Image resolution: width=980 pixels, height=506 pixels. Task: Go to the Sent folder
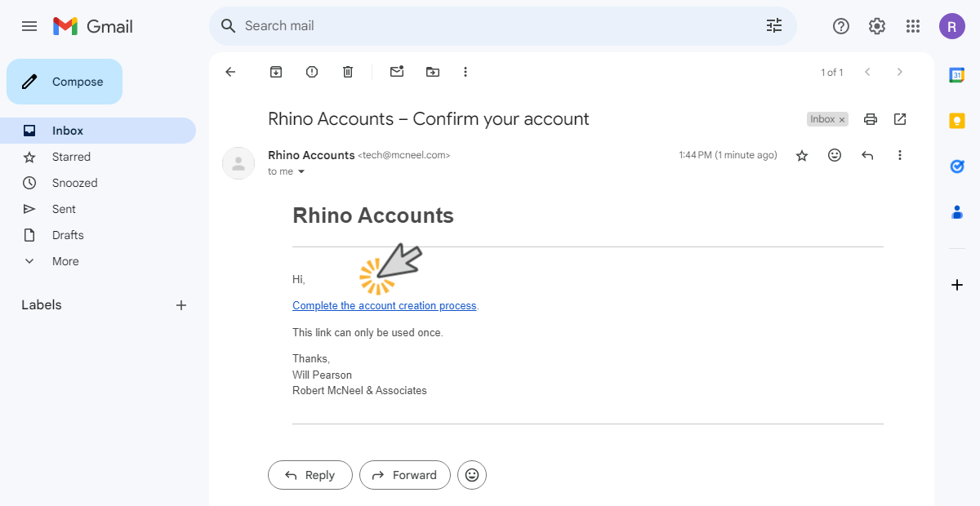pos(64,208)
